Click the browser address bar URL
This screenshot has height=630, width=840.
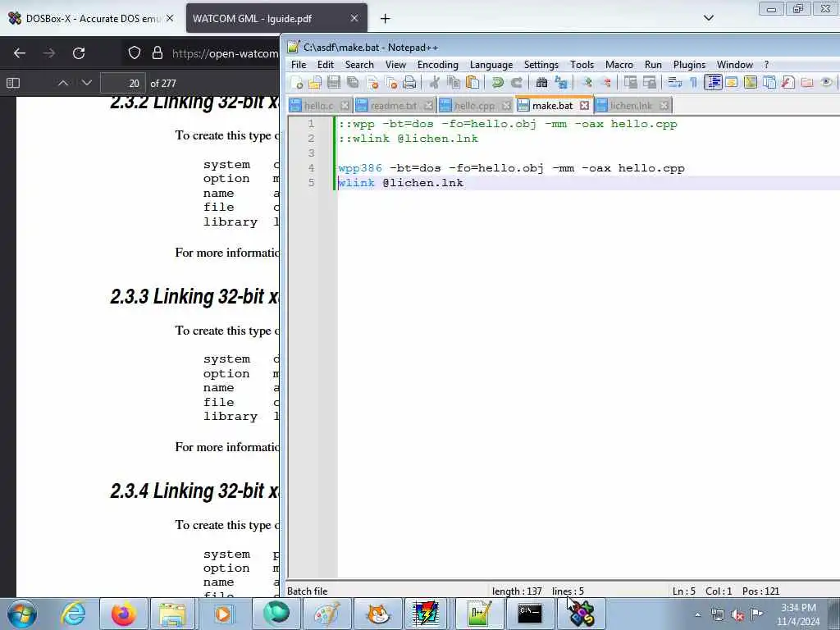(225, 53)
